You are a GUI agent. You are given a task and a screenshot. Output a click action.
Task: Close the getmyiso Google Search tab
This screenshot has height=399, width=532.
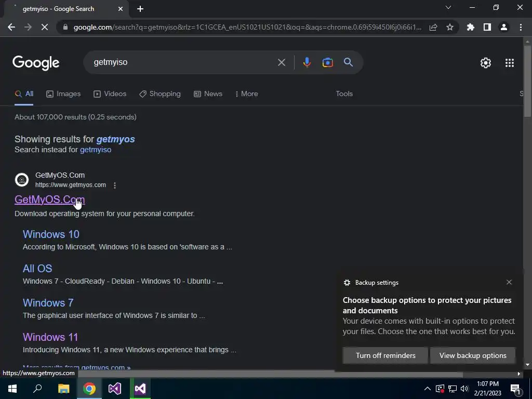coord(121,9)
